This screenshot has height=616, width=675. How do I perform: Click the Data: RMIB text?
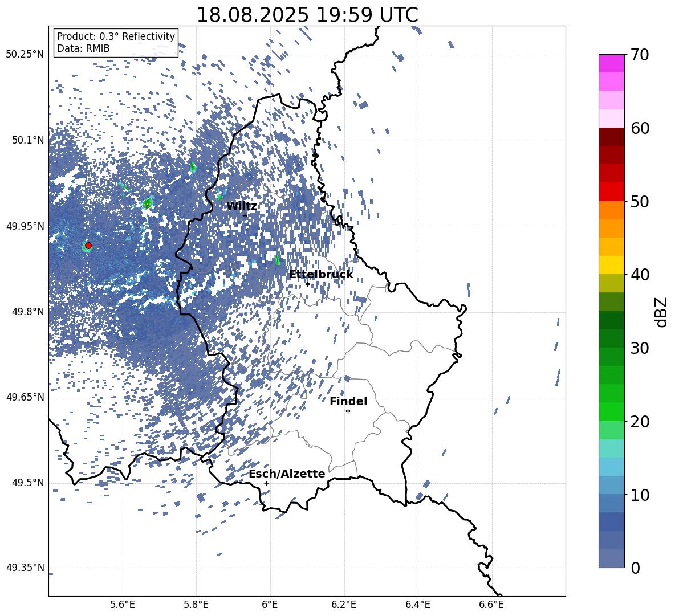(x=83, y=48)
